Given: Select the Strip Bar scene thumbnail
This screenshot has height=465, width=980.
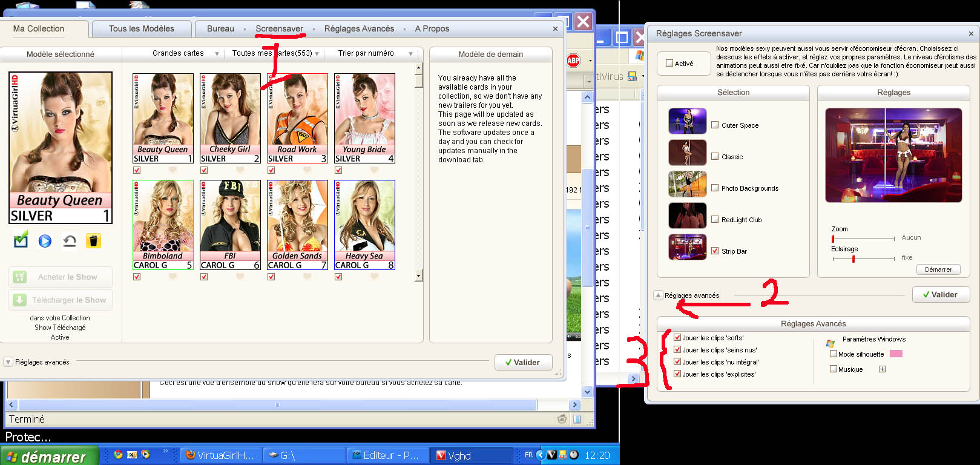Looking at the screenshot, I should [687, 247].
